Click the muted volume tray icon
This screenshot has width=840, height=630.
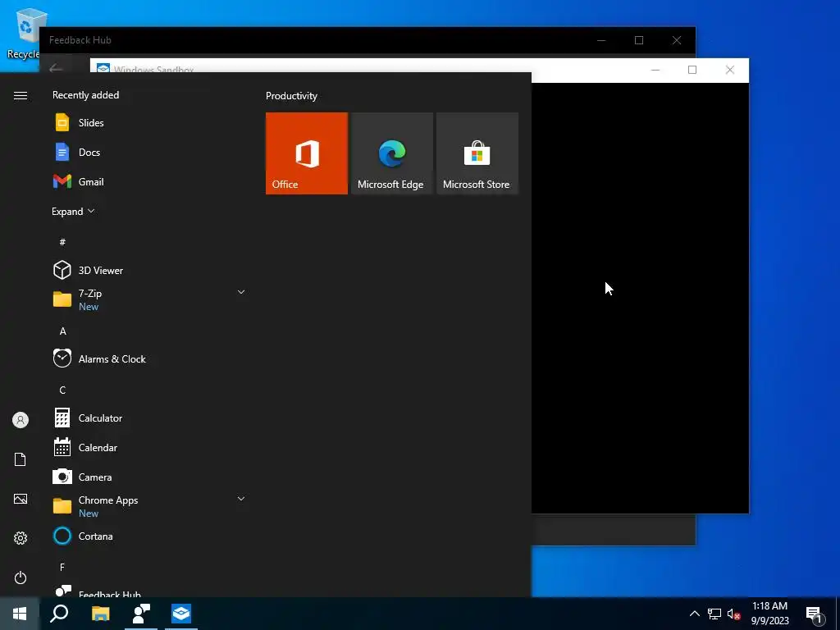coord(734,614)
